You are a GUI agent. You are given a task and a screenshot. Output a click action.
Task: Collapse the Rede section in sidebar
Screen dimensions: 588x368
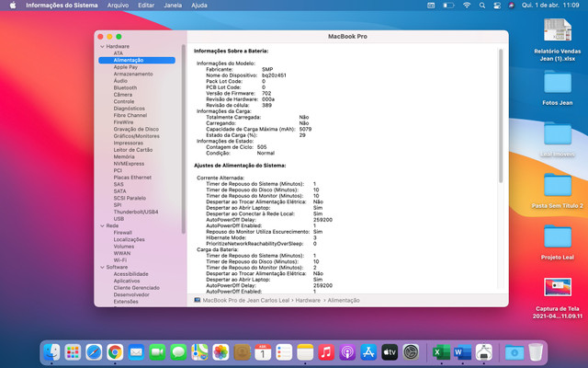point(102,225)
